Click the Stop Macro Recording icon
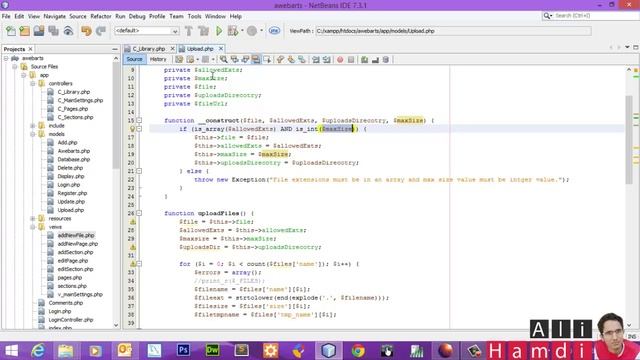Image resolution: width=640 pixels, height=360 pixels. coord(351,60)
